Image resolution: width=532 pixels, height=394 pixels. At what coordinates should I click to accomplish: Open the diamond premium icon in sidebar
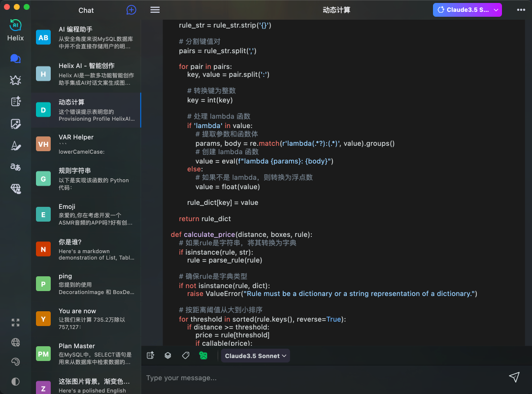(15, 189)
